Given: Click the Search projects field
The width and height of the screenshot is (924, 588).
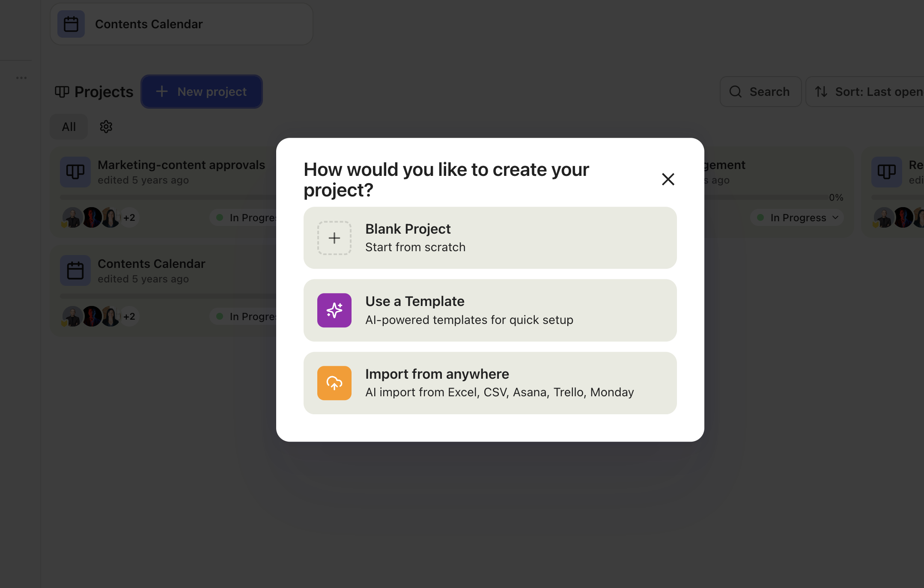Looking at the screenshot, I should (x=760, y=92).
